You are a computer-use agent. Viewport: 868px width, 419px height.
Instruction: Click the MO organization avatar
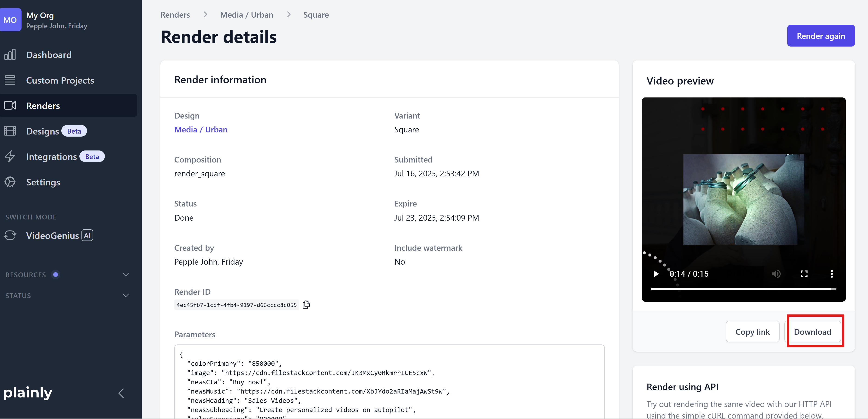pyautogui.click(x=10, y=20)
